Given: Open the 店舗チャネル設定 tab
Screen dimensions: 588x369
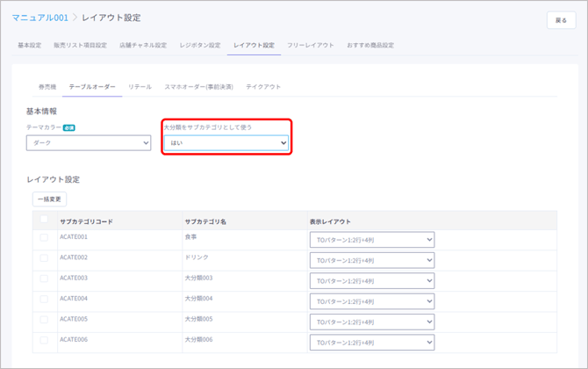Looking at the screenshot, I should pyautogui.click(x=142, y=45).
